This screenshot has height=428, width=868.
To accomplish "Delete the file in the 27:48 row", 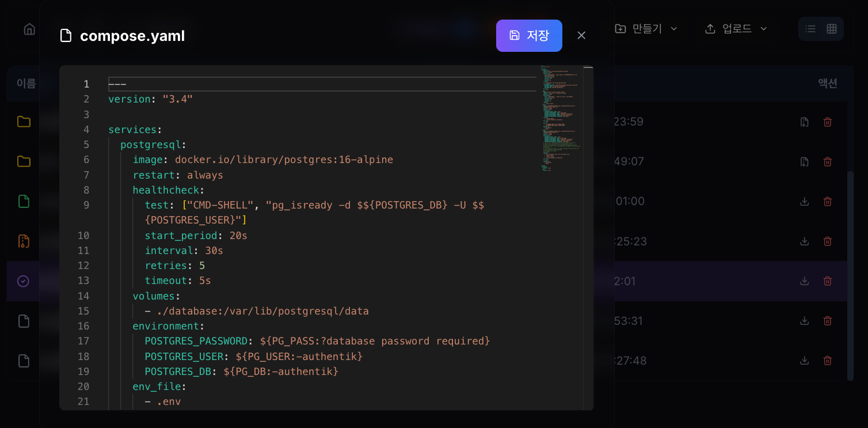I will pos(827,361).
